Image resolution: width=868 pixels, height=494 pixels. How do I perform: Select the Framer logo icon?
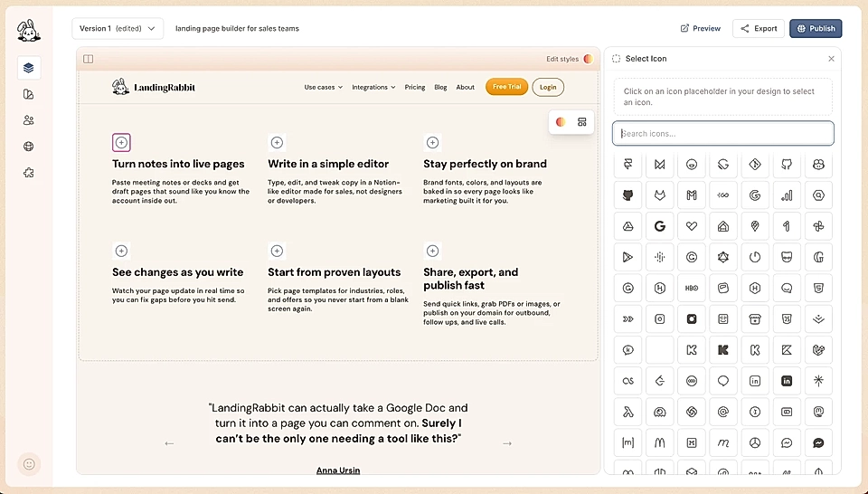pyautogui.click(x=627, y=165)
